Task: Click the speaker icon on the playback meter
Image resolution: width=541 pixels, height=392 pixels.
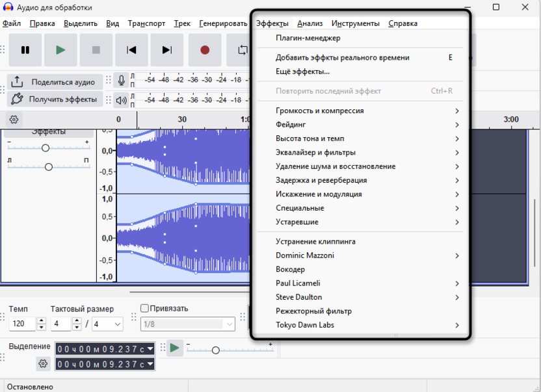Action: (120, 100)
